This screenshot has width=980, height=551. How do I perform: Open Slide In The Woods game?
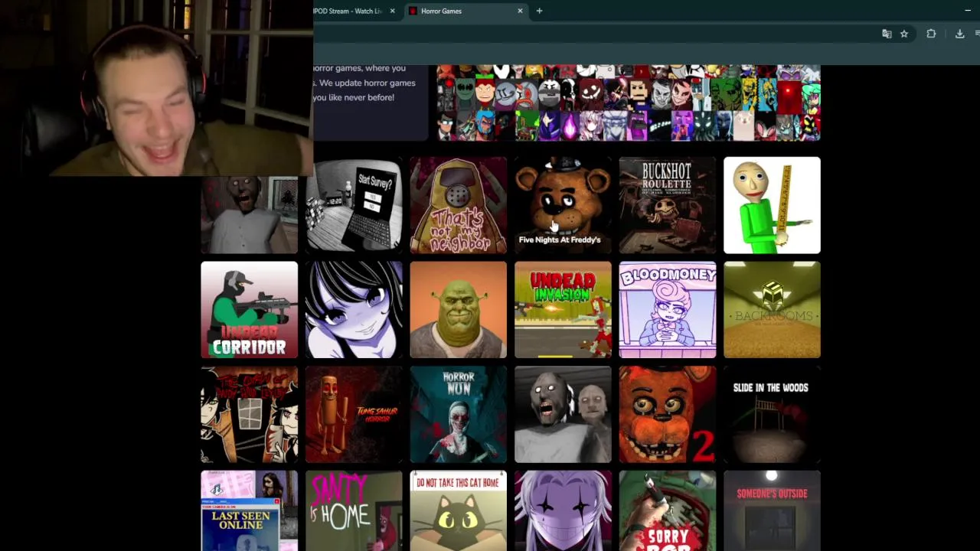coord(772,415)
